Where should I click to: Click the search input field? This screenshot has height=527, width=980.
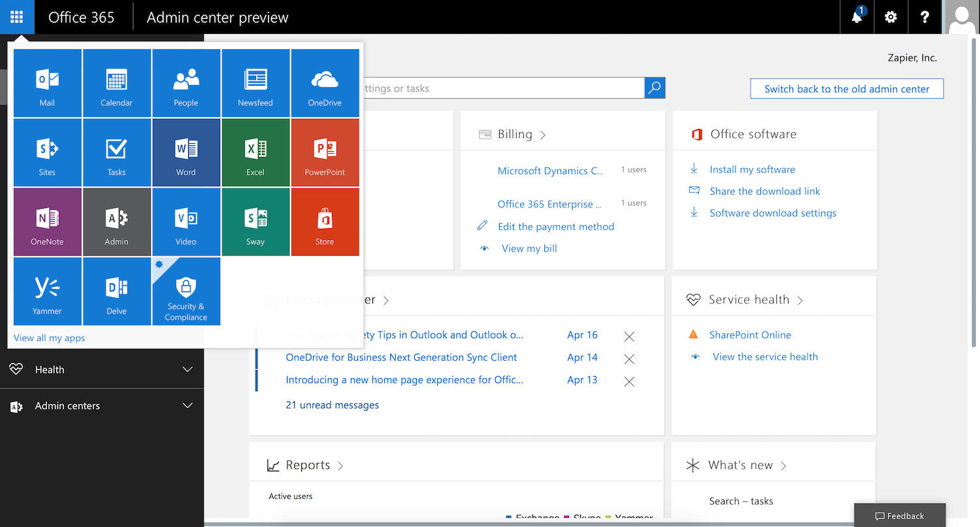[x=503, y=88]
